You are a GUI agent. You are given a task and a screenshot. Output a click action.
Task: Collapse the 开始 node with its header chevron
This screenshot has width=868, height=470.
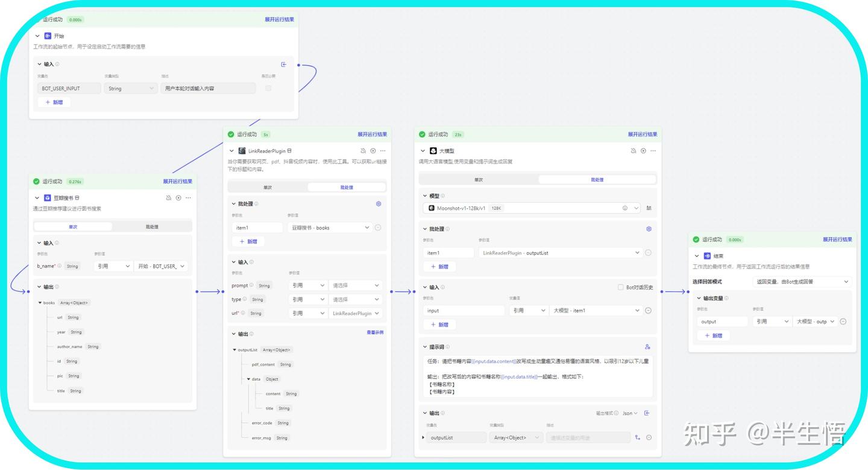click(x=37, y=36)
